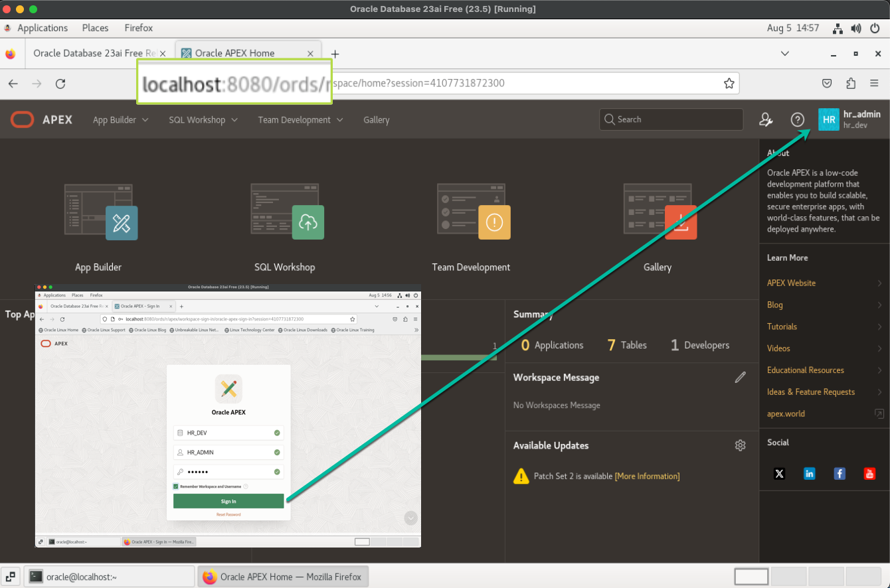Open the Team Development large tile icon

(474, 212)
